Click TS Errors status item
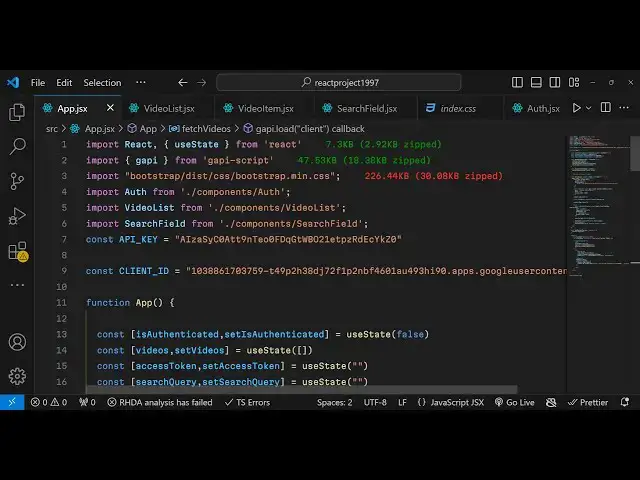 click(247, 402)
